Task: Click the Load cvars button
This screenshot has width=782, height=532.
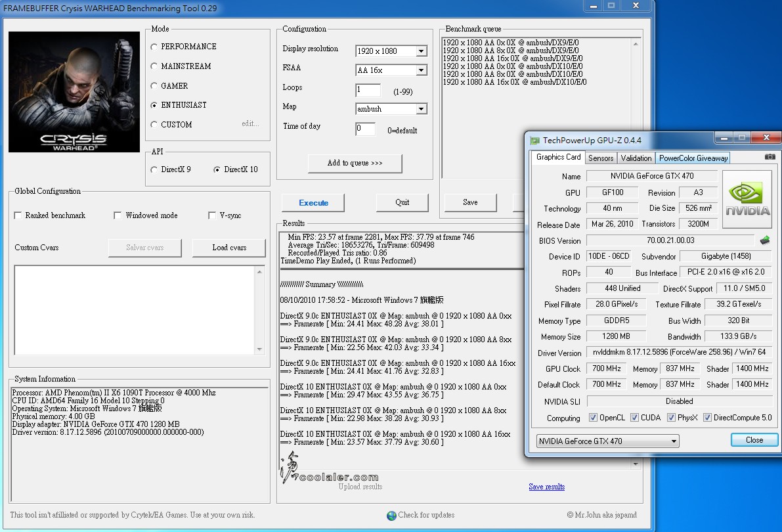Action: 229,248
